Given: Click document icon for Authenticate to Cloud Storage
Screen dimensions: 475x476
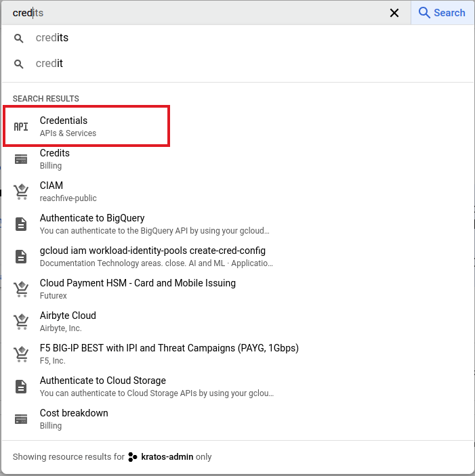Looking at the screenshot, I should click(x=21, y=387).
